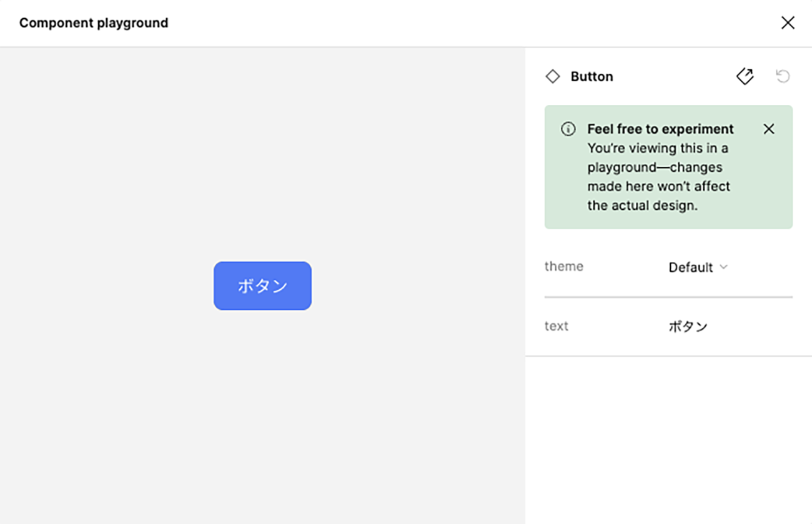Edit the text property value ボタン

[688, 327]
